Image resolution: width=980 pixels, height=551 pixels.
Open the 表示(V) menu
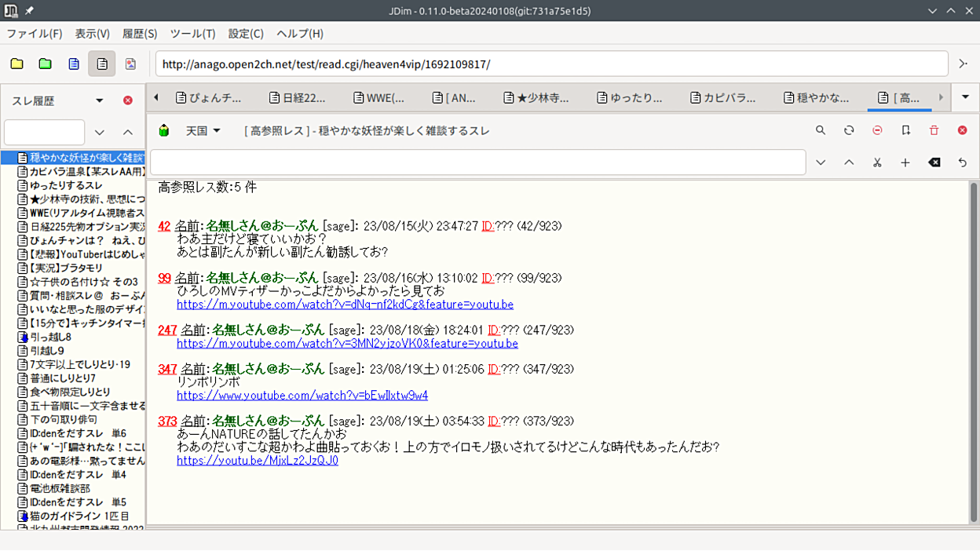click(92, 34)
